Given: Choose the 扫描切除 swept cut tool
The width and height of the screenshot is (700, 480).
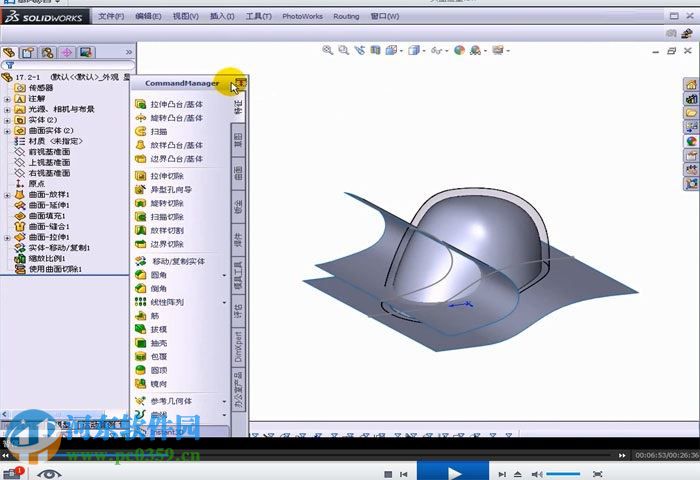Looking at the screenshot, I should (x=159, y=217).
